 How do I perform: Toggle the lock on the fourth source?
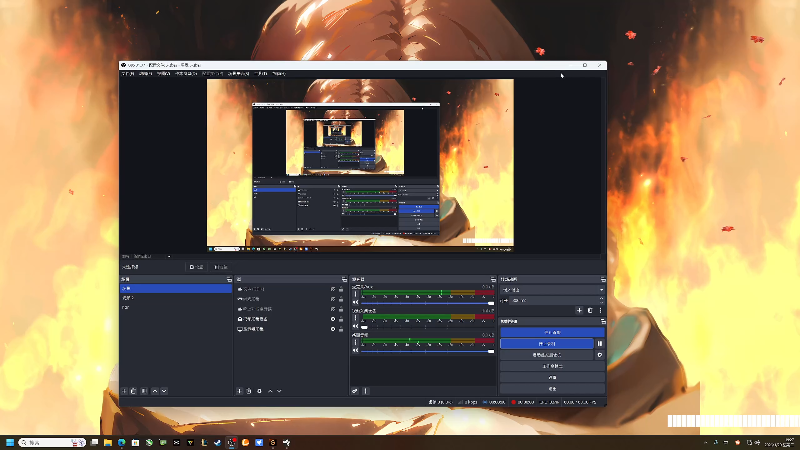(341, 319)
